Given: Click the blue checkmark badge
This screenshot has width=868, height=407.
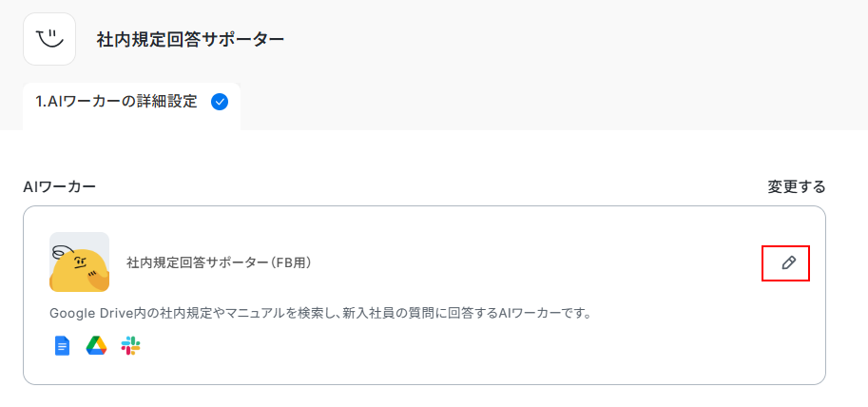Looking at the screenshot, I should click(220, 102).
